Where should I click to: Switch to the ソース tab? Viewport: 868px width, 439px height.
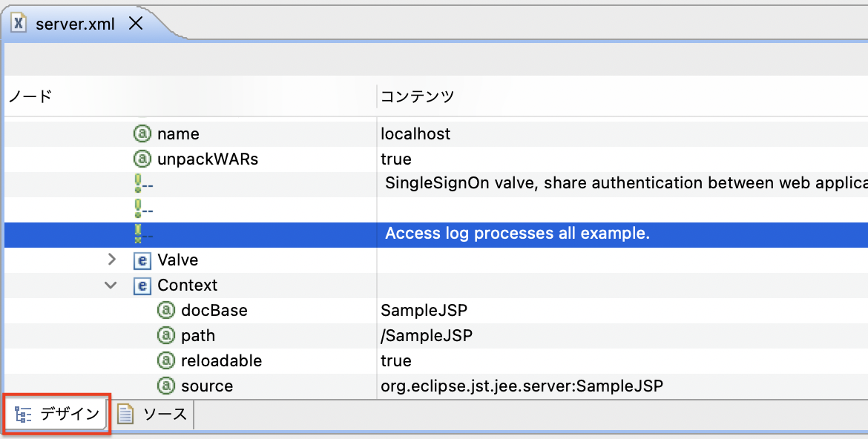point(152,414)
